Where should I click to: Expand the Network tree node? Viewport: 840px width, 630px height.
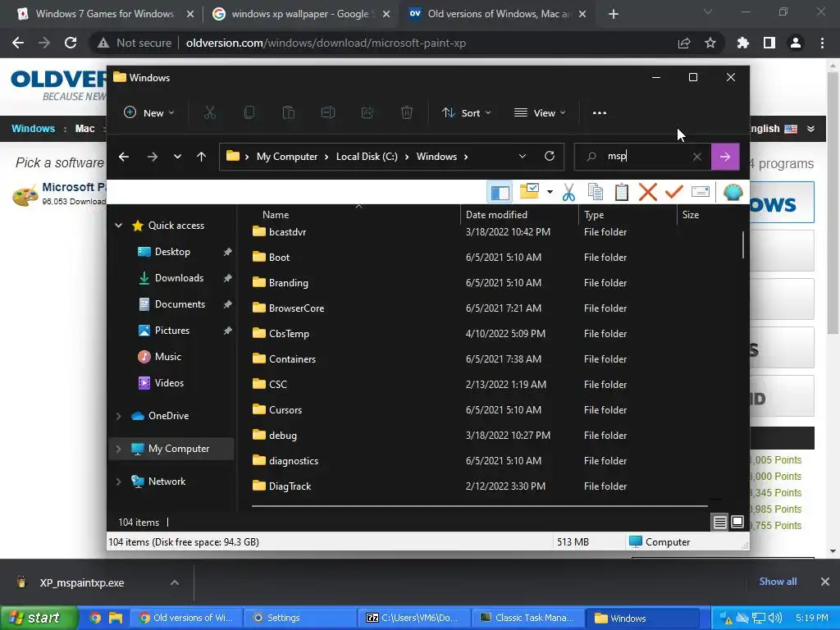(x=119, y=482)
